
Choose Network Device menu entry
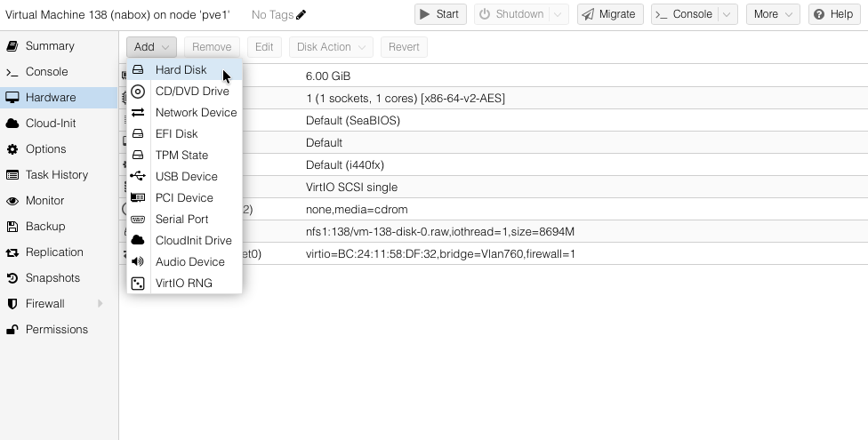[184, 112]
